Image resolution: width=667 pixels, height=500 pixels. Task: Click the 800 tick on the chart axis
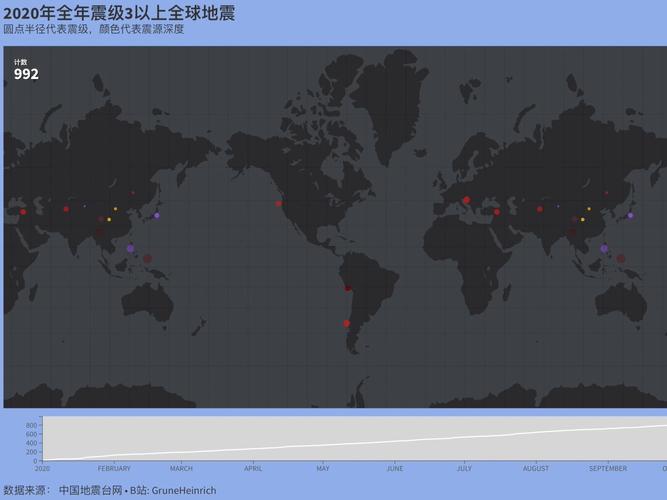(x=31, y=425)
